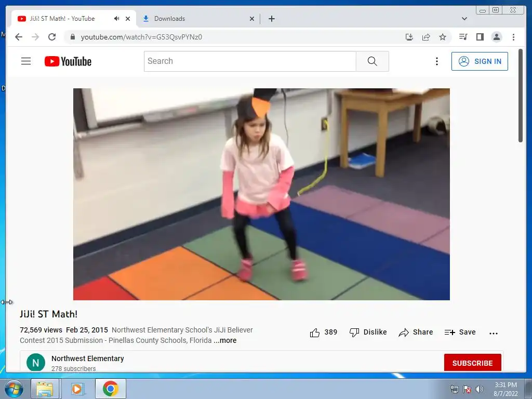Image resolution: width=532 pixels, height=399 pixels.
Task: Click the Chrome taskbar icon
Action: (x=110, y=389)
